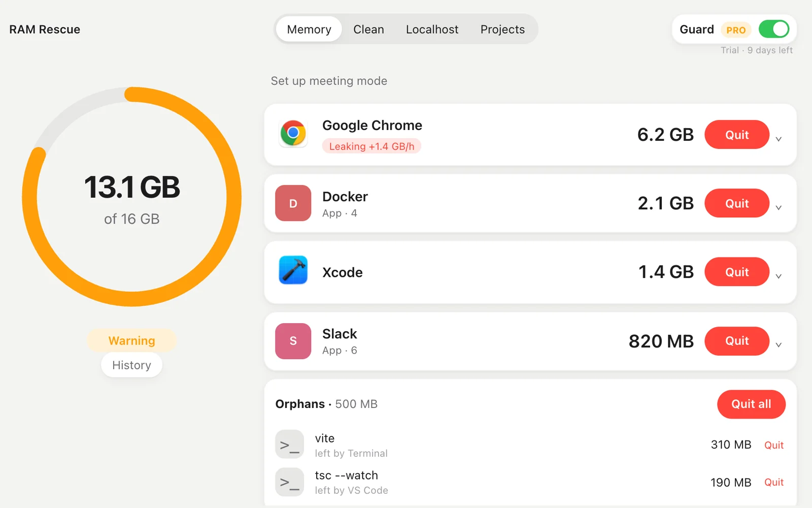This screenshot has width=812, height=508.
Task: Quit Docker
Action: click(737, 203)
